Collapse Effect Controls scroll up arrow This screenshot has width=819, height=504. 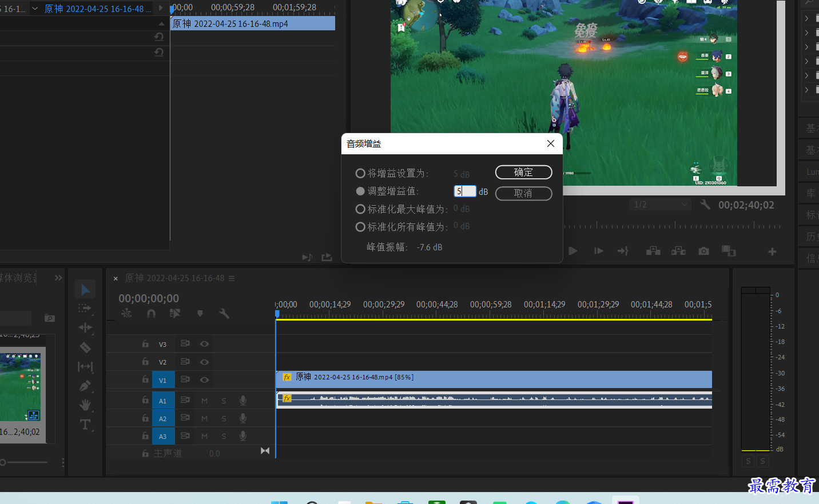tap(161, 23)
